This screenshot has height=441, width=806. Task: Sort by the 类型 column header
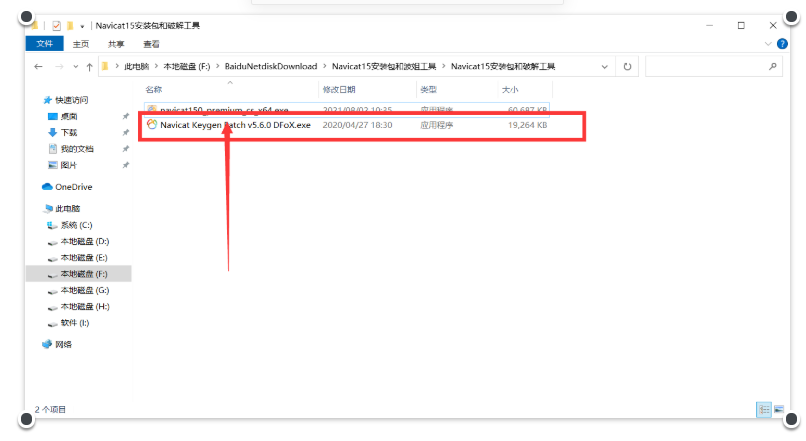[428, 89]
